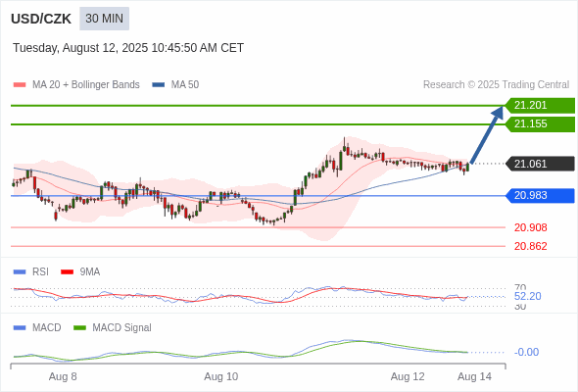Click the blue upward forecast arrow
578x392 pixels.
[x=487, y=134]
